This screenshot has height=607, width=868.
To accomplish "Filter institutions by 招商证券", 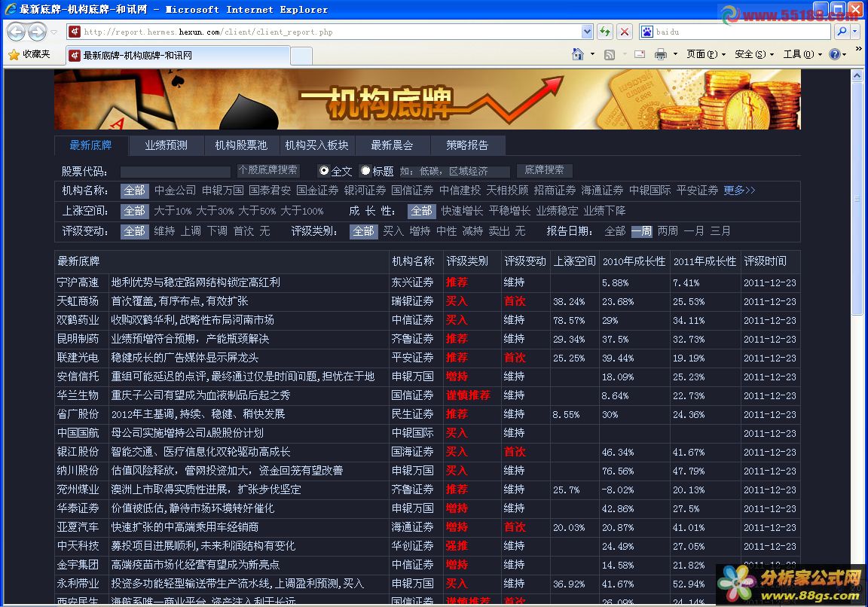I will click(555, 191).
